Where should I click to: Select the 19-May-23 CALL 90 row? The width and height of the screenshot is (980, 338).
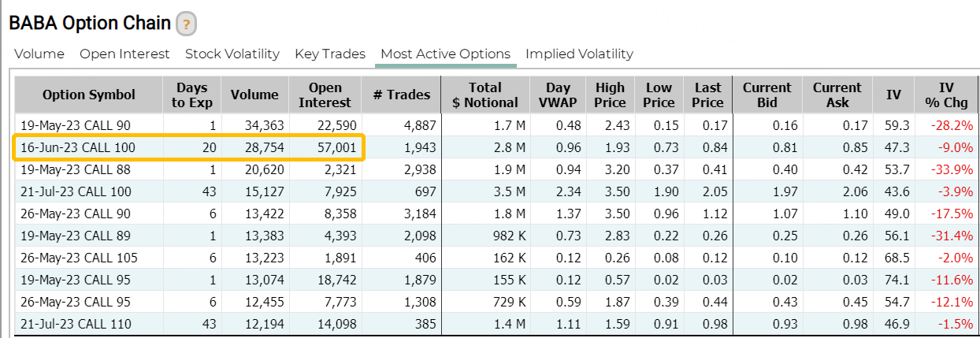(x=76, y=125)
